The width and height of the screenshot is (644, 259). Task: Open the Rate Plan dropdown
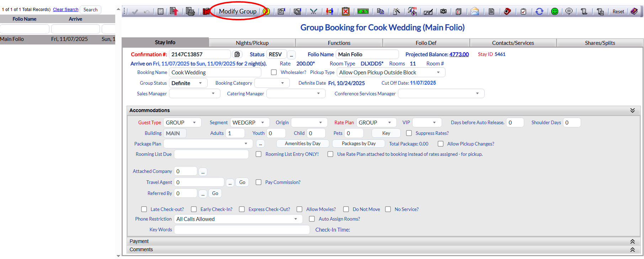pyautogui.click(x=376, y=123)
